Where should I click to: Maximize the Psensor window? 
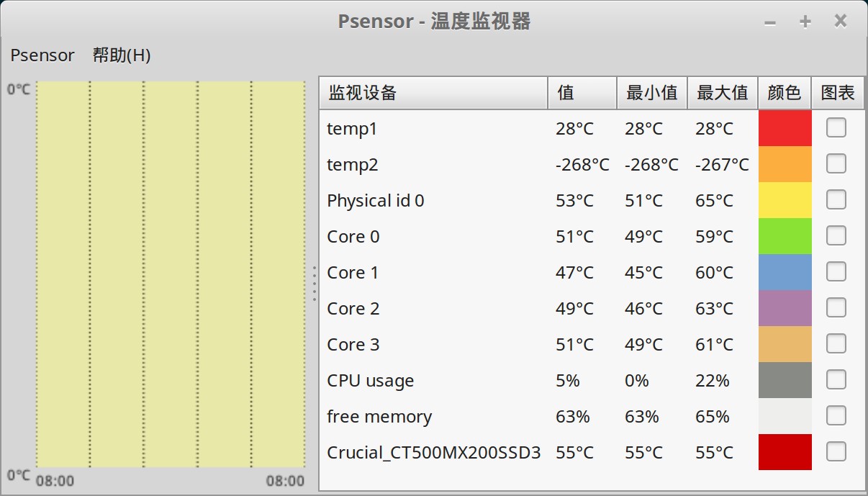click(x=805, y=22)
